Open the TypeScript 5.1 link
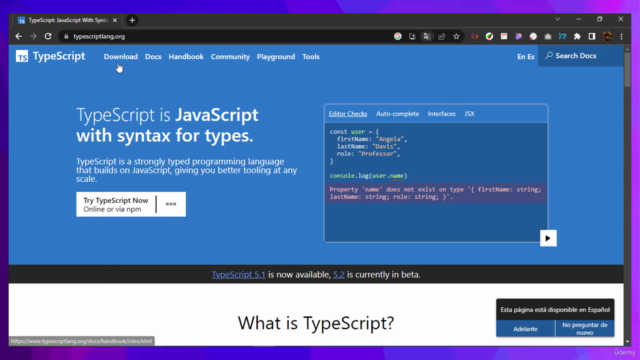This screenshot has height=360, width=640. coord(238,275)
